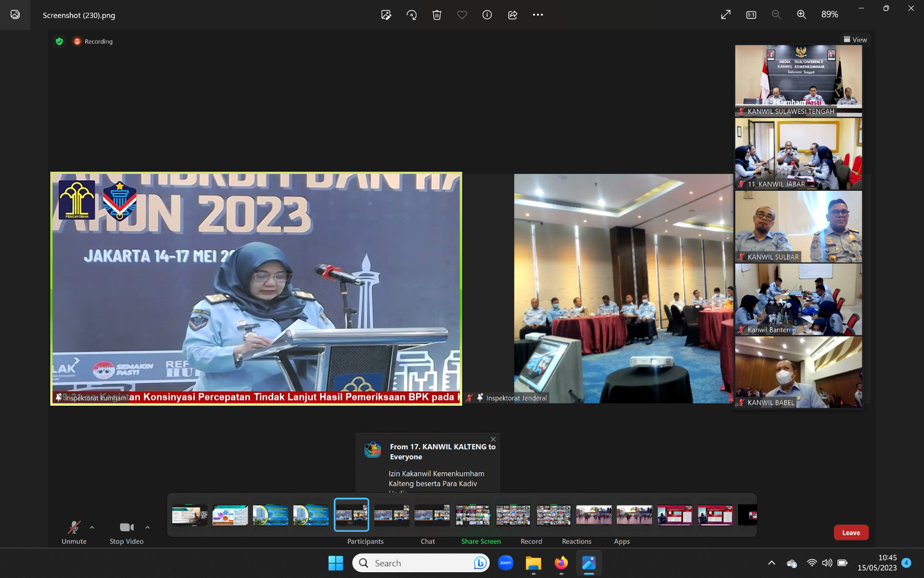Click the Participants label in the Zoom bar

(365, 542)
